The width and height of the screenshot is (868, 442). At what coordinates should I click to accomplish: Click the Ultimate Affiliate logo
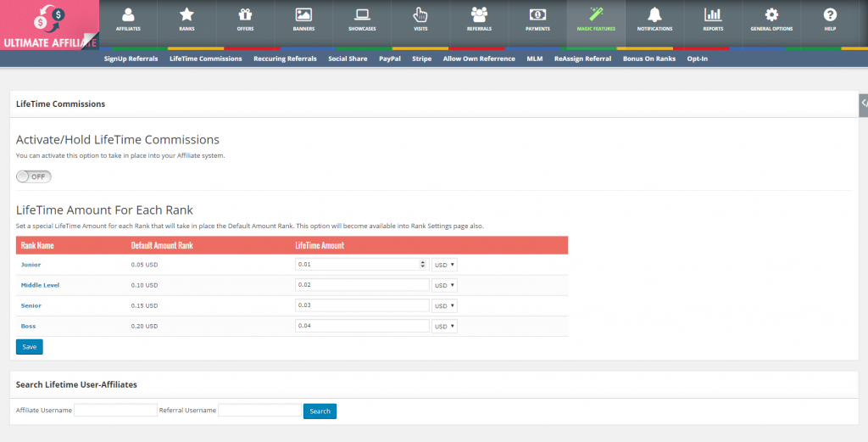[x=50, y=25]
